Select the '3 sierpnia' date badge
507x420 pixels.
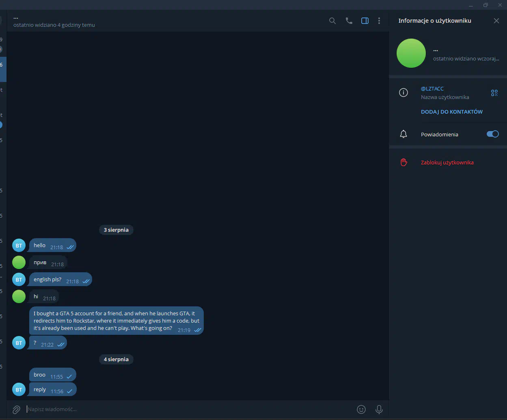(116, 230)
